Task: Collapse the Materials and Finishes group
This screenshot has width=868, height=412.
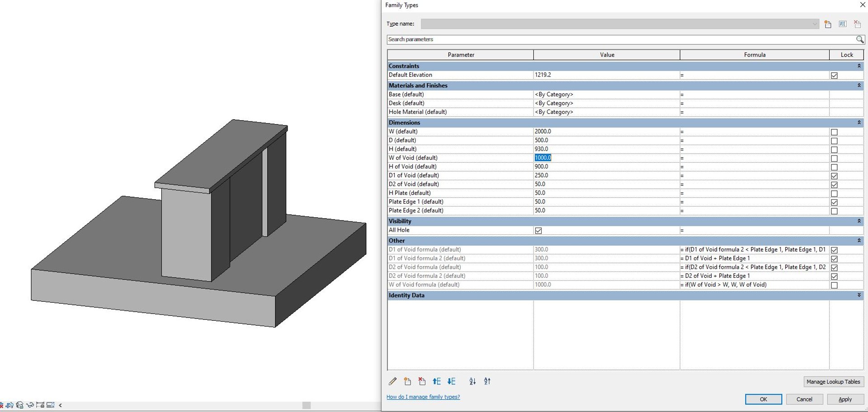Action: point(859,85)
